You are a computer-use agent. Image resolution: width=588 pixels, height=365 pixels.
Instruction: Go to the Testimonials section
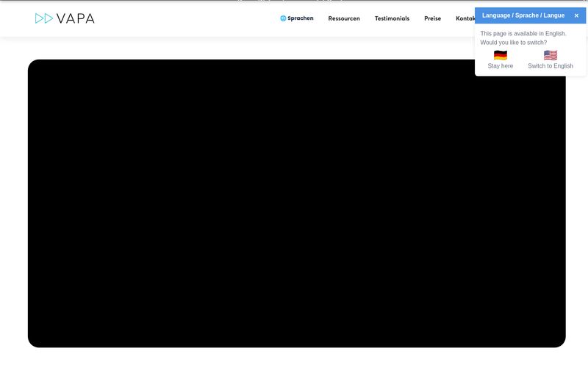[392, 18]
